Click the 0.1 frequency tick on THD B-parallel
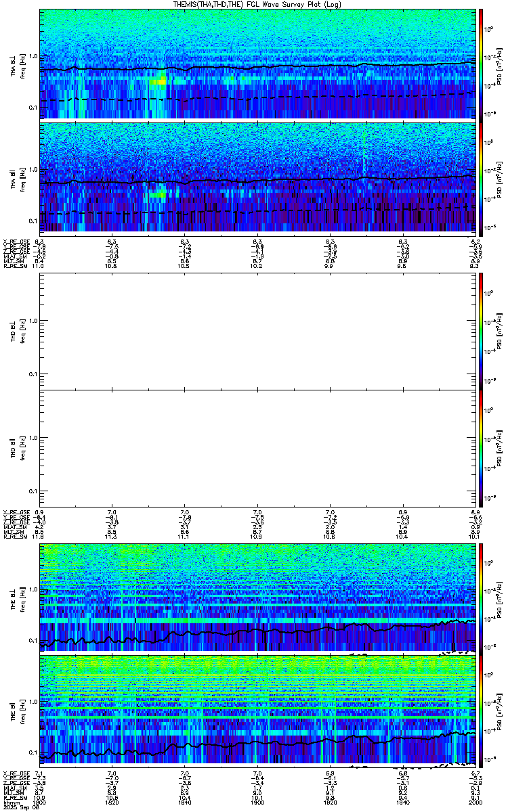The image size is (508, 812). coord(33,491)
